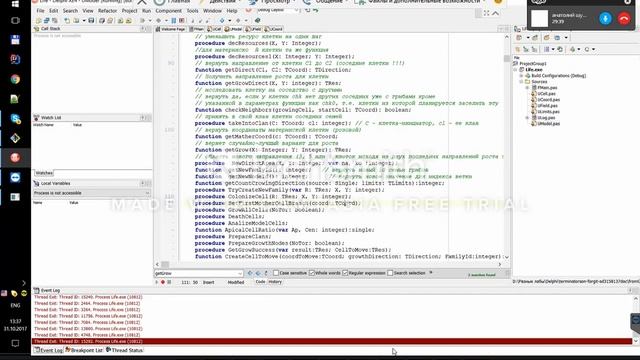Click the Project Manager sync refresh icon

tap(560, 49)
